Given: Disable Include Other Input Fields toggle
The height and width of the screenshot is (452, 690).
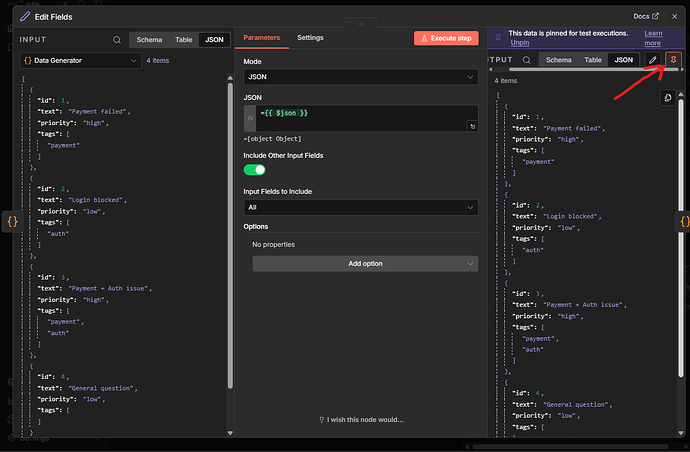Looking at the screenshot, I should 255,170.
